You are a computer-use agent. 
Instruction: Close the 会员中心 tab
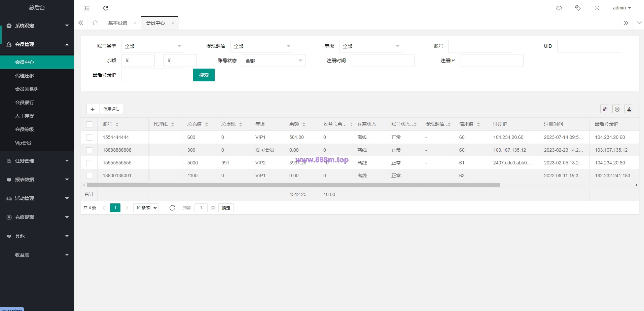173,23
